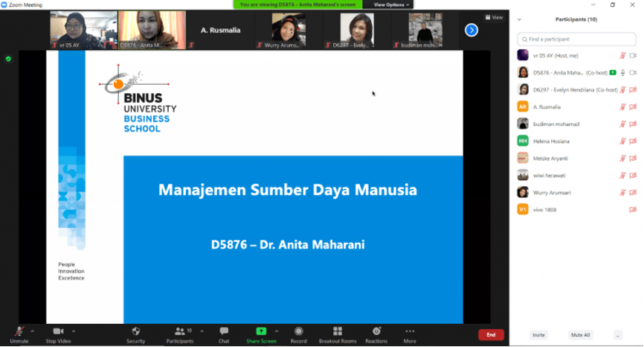Expand the arrow next to Participants button
Screen dimensions: 644x347
[x=202, y=331]
